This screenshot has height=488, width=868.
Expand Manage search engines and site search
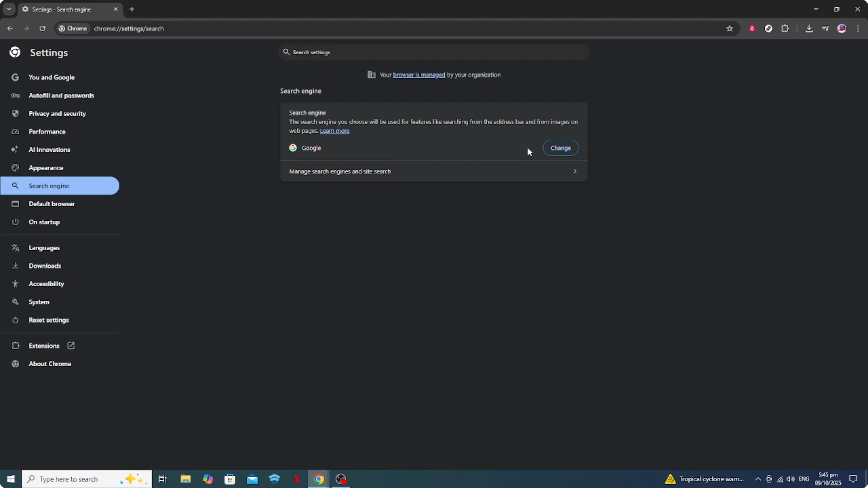(434, 171)
